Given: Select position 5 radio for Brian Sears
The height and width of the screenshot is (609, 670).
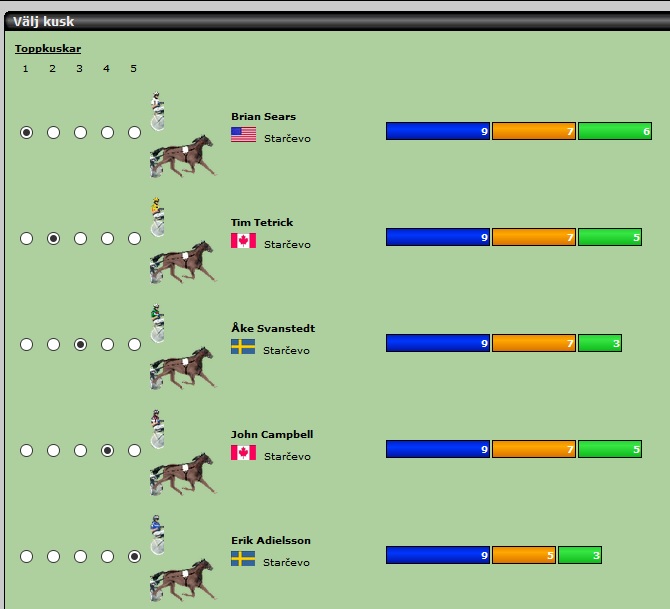Looking at the screenshot, I should 134,132.
